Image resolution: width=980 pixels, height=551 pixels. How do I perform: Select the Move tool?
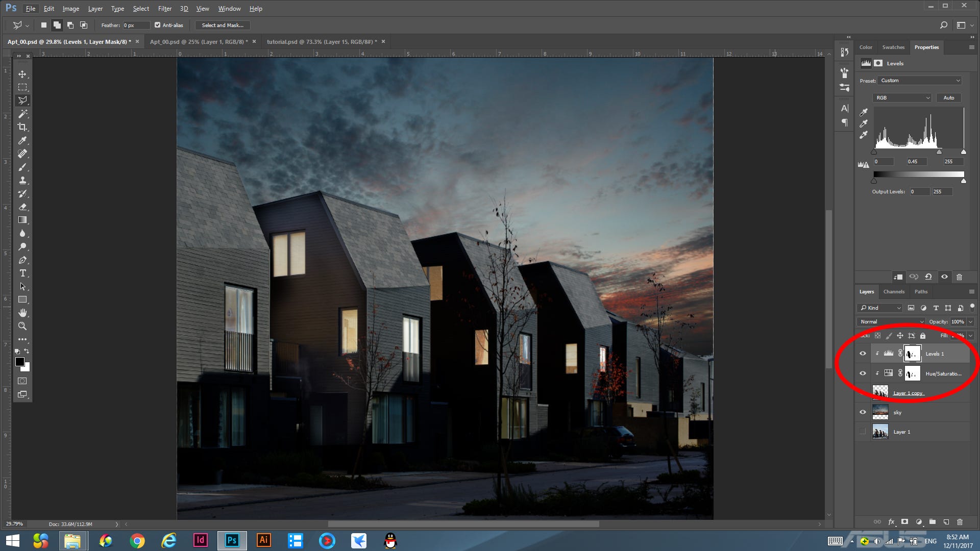(x=22, y=74)
